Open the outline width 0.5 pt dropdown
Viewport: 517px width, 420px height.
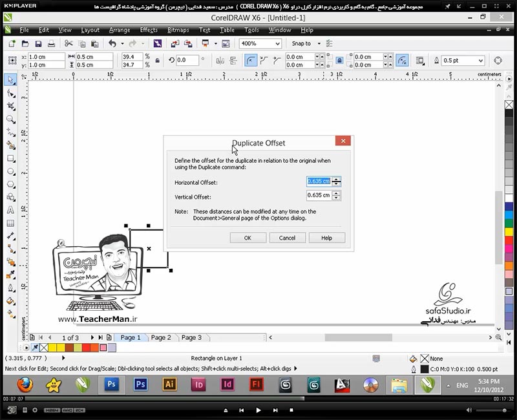point(480,61)
